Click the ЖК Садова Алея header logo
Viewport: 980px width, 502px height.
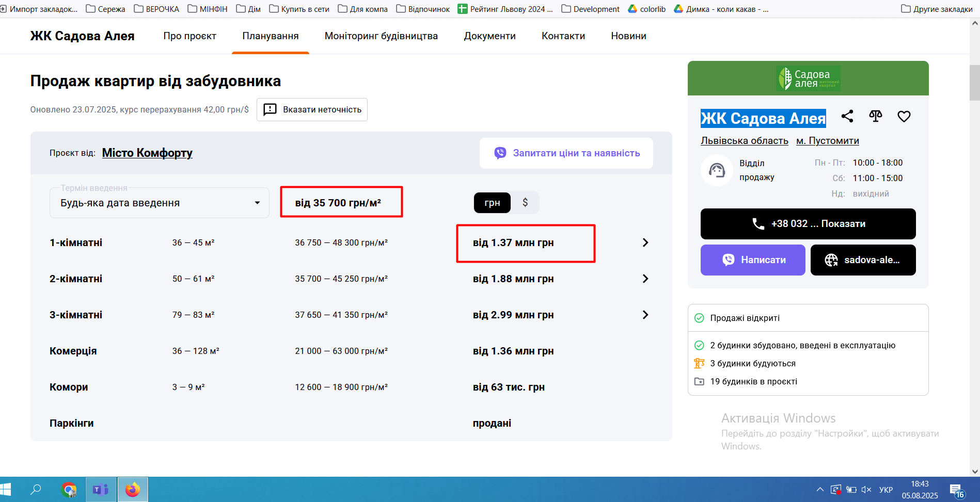[83, 36]
